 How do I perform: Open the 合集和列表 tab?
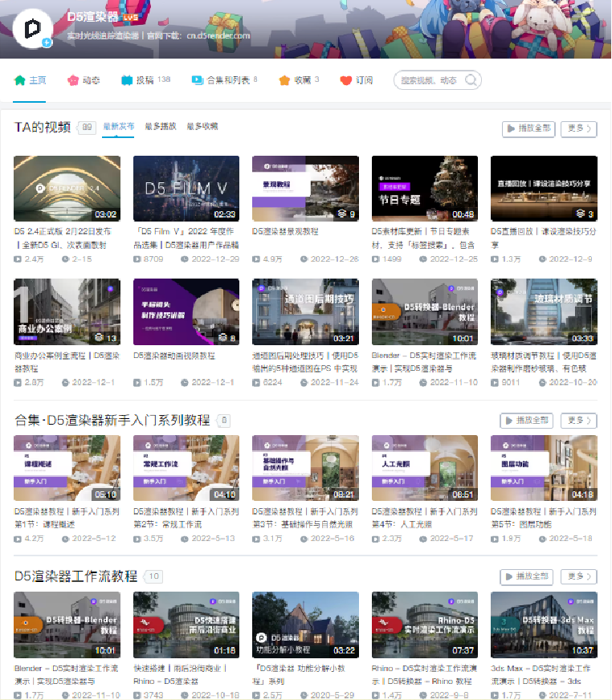click(224, 80)
